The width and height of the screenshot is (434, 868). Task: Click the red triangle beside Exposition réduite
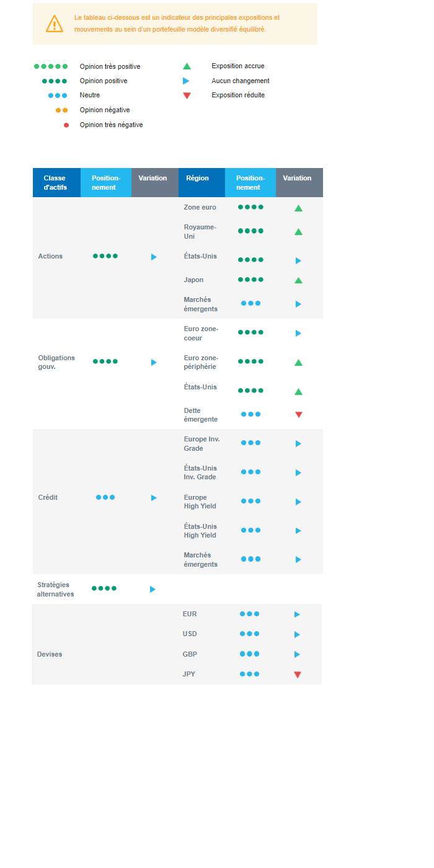(x=187, y=95)
